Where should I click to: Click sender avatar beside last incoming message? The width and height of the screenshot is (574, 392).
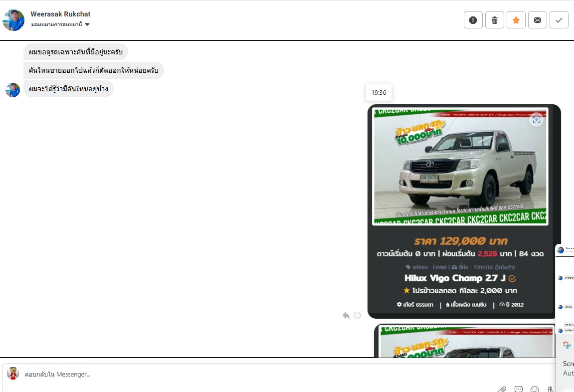(13, 90)
